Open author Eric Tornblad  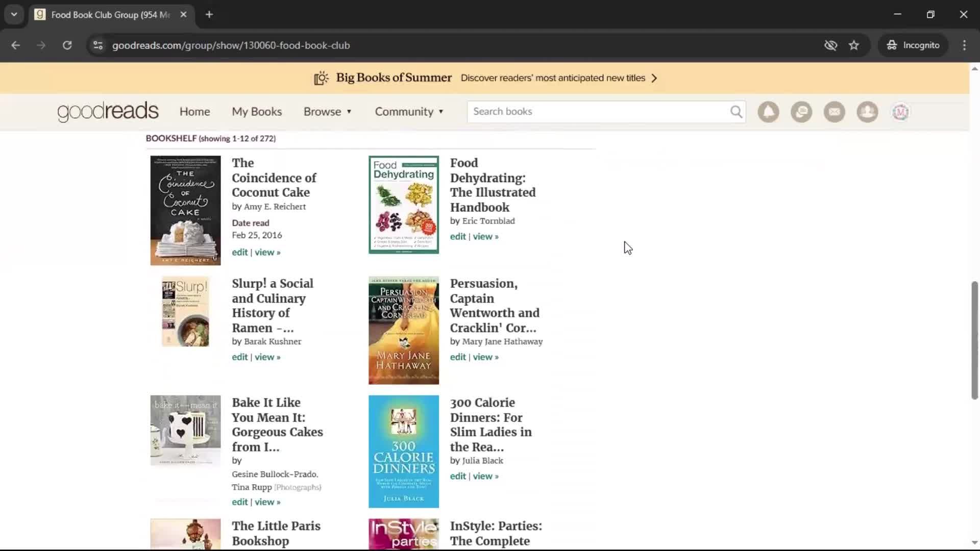point(488,221)
